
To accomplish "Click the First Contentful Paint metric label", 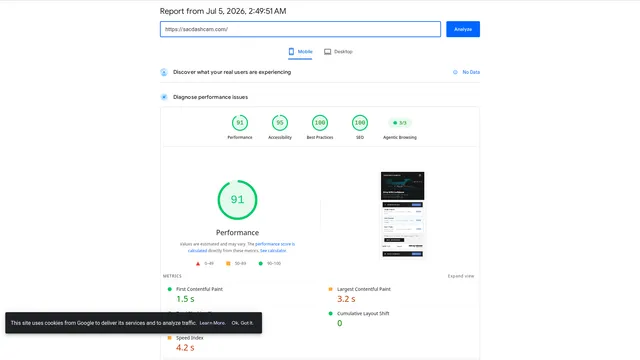I will tap(199, 289).
